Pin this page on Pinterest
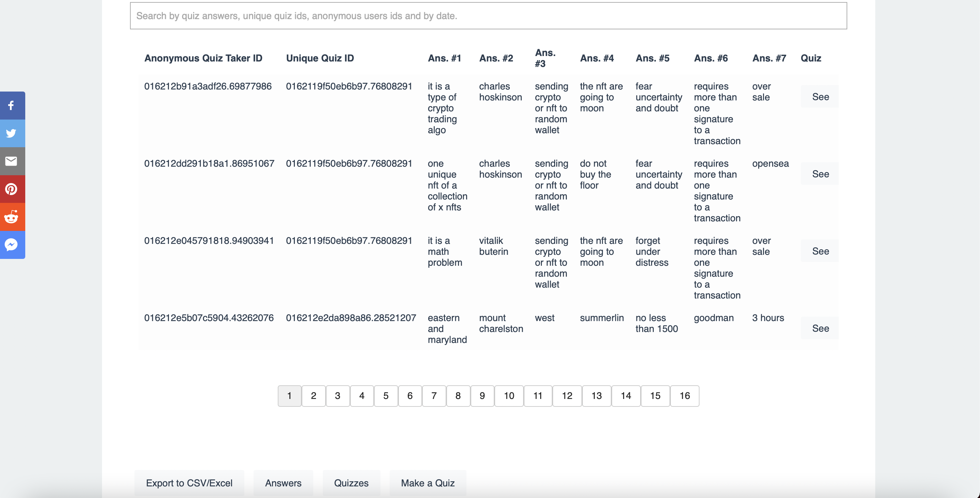 11,189
